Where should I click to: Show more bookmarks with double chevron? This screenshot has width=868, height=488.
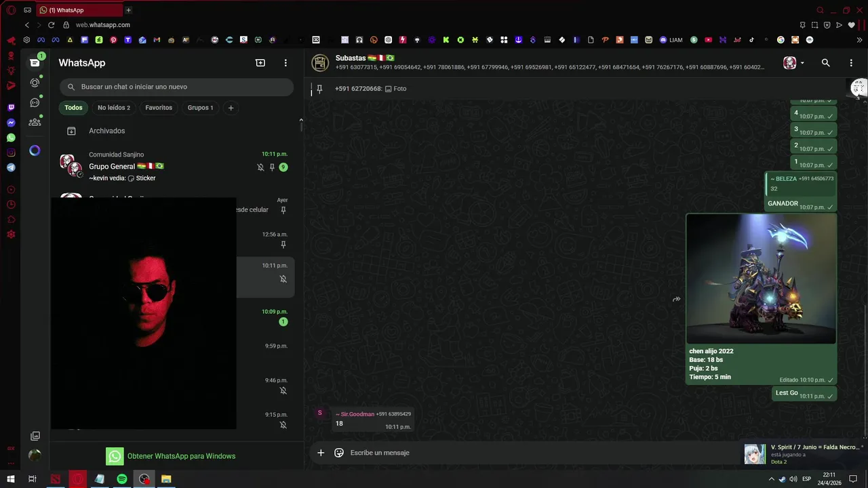[861, 40]
